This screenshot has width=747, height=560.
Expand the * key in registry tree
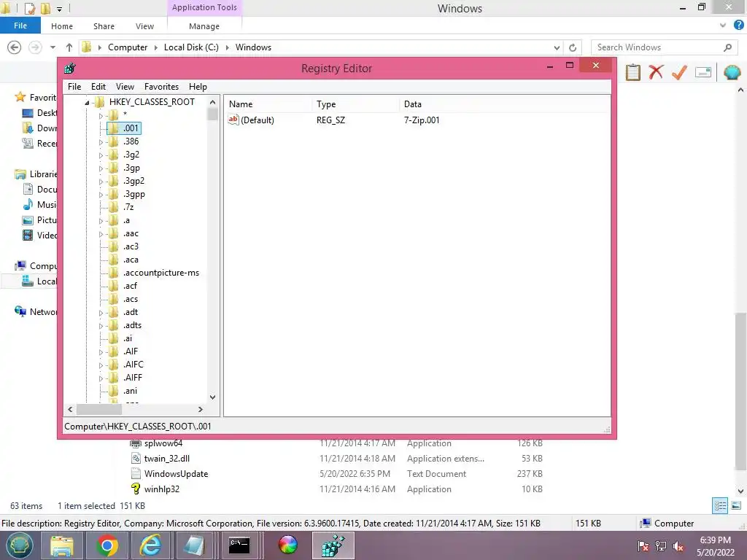pyautogui.click(x=101, y=116)
